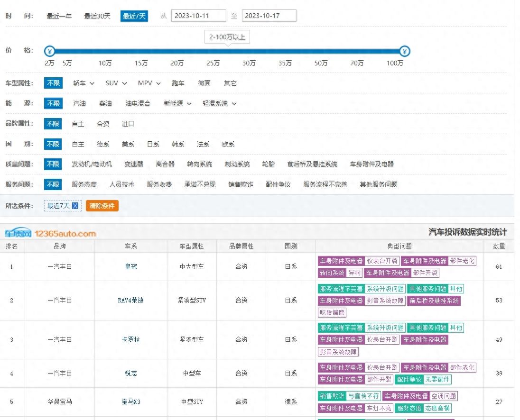Expand the 轿车 dropdown
Screen dimensions: 520x420
click(84, 83)
